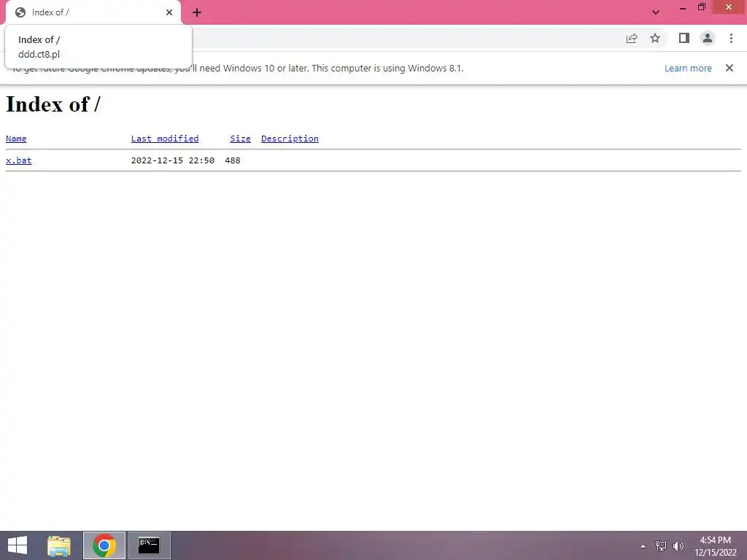Minimize the Chrome window
The image size is (747, 560).
[683, 7]
